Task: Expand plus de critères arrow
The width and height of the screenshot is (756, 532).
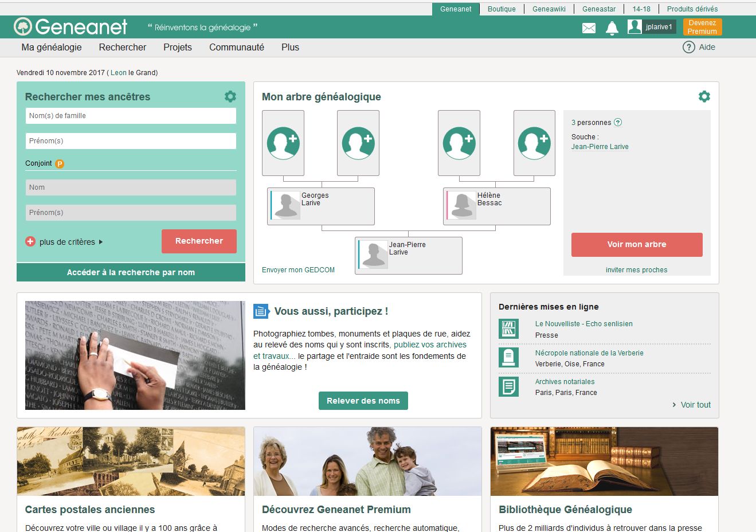Action: [101, 242]
